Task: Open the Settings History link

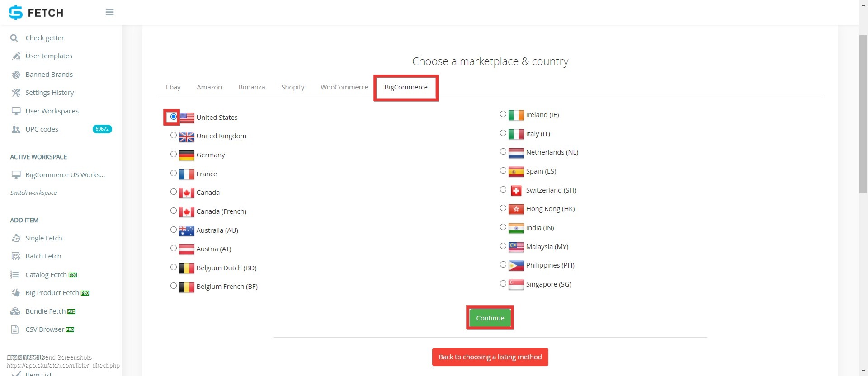Action: [x=50, y=93]
